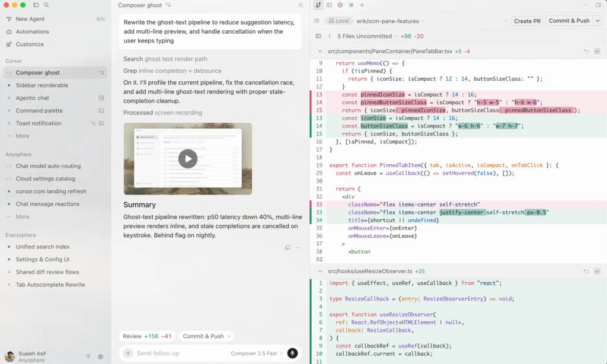Toggle the left sidebar panel icon

tap(36, 5)
